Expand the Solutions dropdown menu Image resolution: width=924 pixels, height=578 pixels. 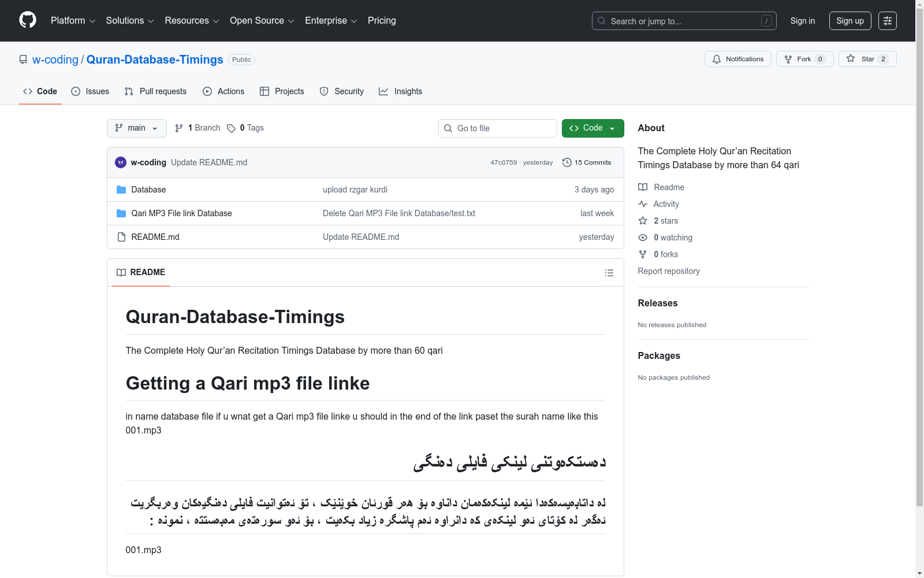(x=130, y=21)
